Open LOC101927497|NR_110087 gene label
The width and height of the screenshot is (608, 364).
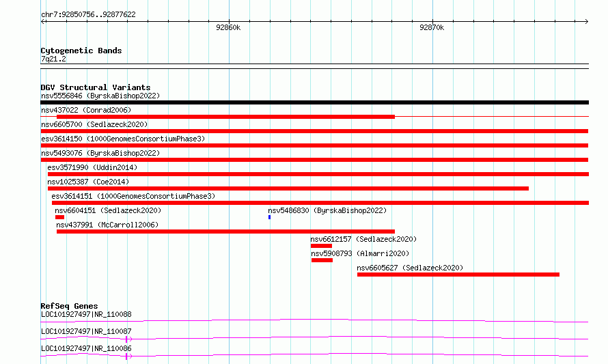(x=86, y=331)
